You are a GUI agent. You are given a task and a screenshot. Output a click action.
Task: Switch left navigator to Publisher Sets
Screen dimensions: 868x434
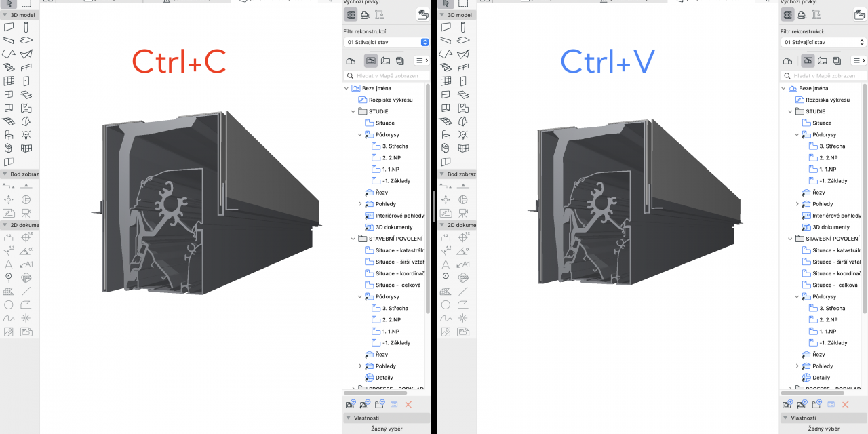[399, 61]
